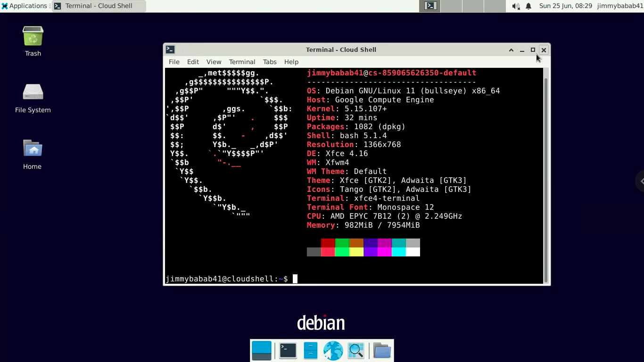Screen dimensions: 644x362
Task: Click the WM value 'Xfwm4'
Action: (x=337, y=163)
